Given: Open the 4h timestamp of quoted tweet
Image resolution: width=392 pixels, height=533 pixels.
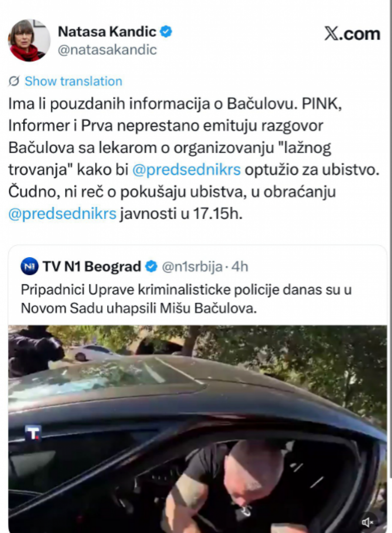Looking at the screenshot, I should (240, 266).
